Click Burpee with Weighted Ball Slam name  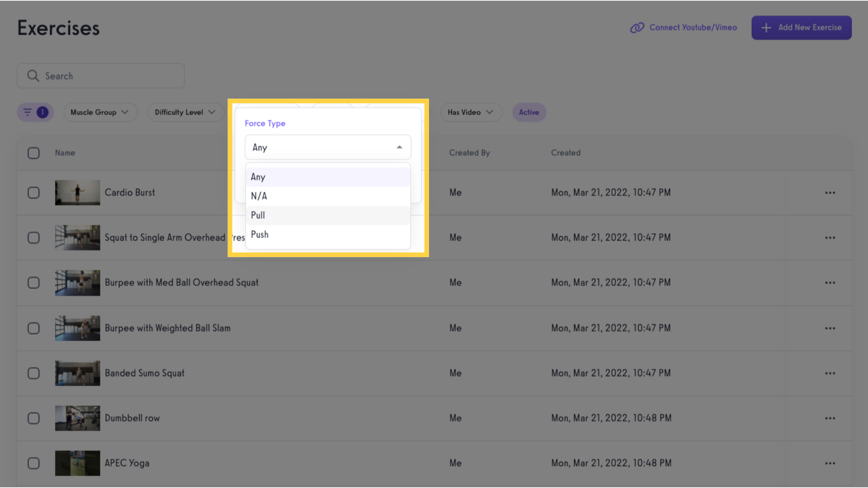click(168, 328)
